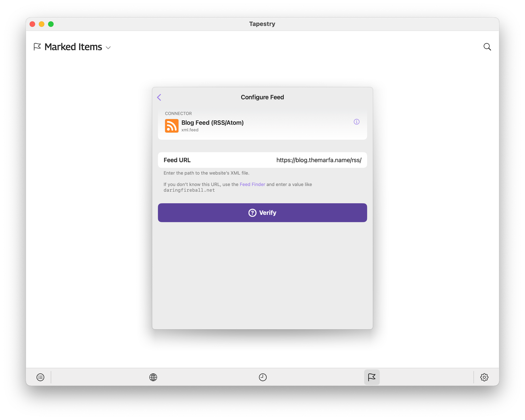Screen dimensions: 525x420
Task: Select the flag Marked Items tab
Action: click(x=372, y=377)
